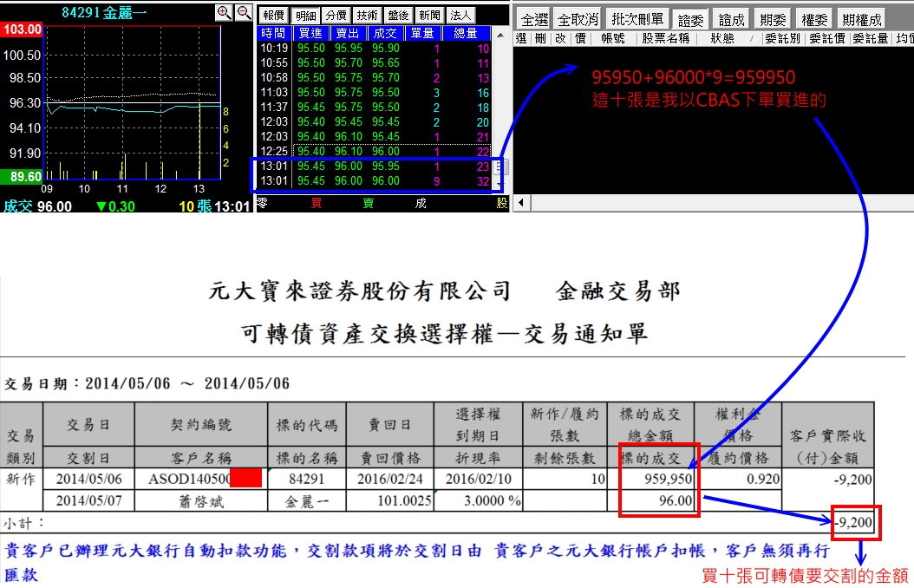The width and height of the screenshot is (914, 588).
Task: Click the 刪 column header in order list
Action: pos(540,38)
